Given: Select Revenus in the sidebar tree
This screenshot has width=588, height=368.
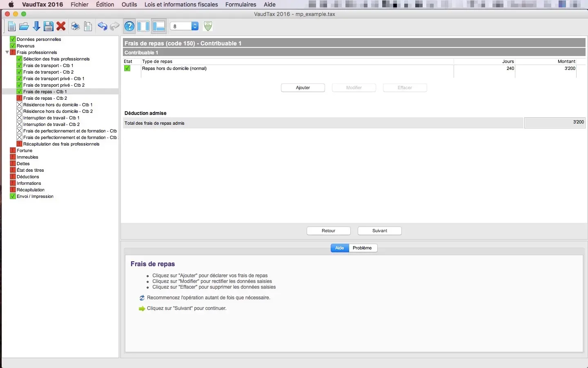Looking at the screenshot, I should tap(26, 46).
